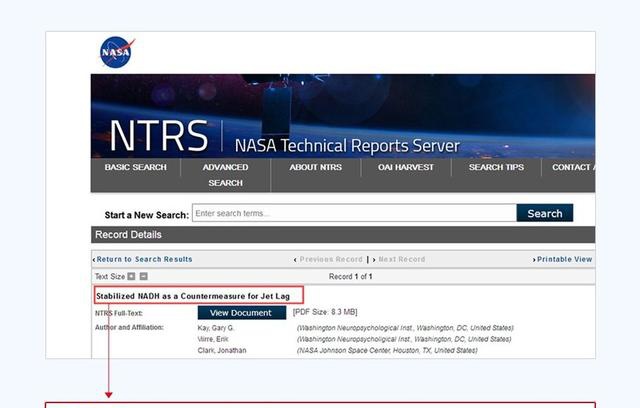Focus the Start a New Search field

pos(354,213)
